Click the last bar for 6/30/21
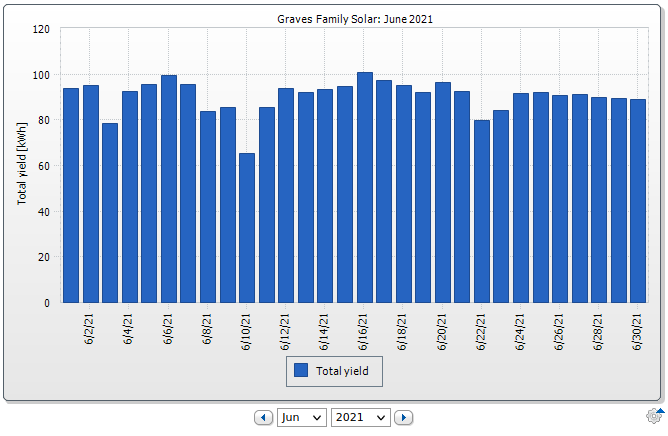Image resolution: width=668 pixels, height=436 pixels. point(638,200)
